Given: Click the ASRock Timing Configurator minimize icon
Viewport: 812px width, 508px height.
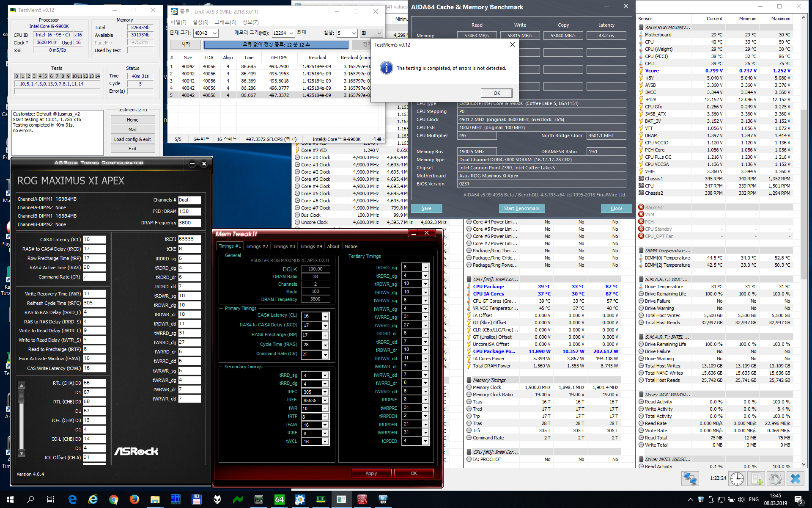Looking at the screenshot, I should click(x=192, y=163).
